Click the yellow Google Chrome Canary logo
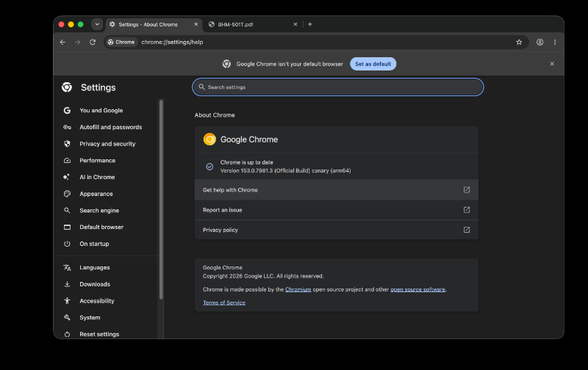The width and height of the screenshot is (588, 370). [x=209, y=139]
